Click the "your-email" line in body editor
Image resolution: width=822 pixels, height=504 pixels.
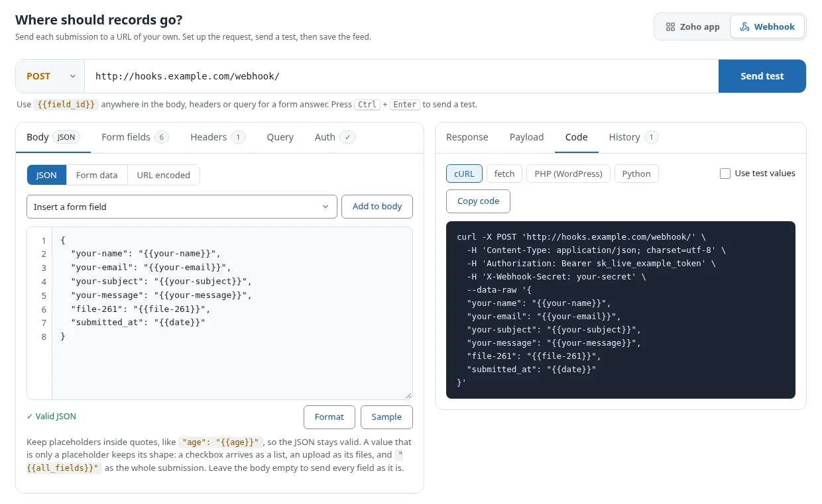click(x=151, y=268)
